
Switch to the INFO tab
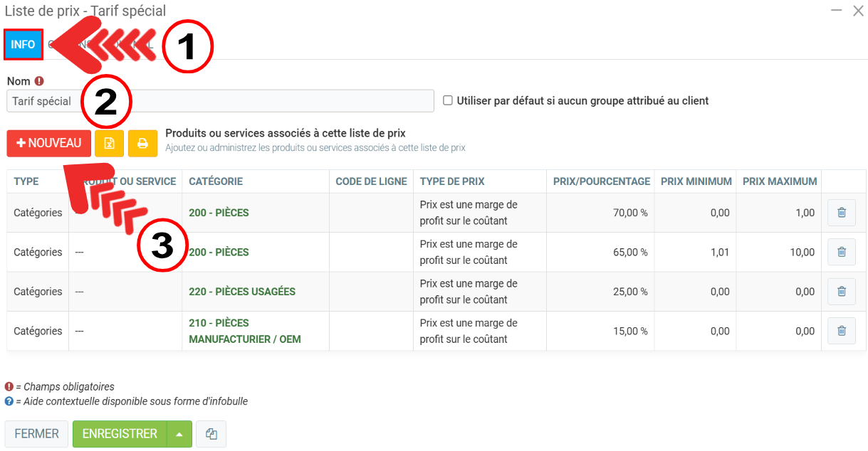[23, 44]
